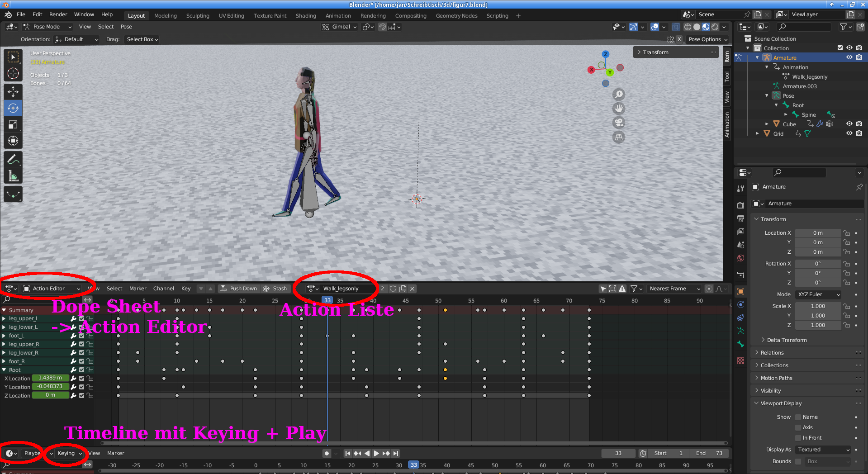The image size is (868, 474).
Task: Open the Render menu
Action: tap(58, 14)
